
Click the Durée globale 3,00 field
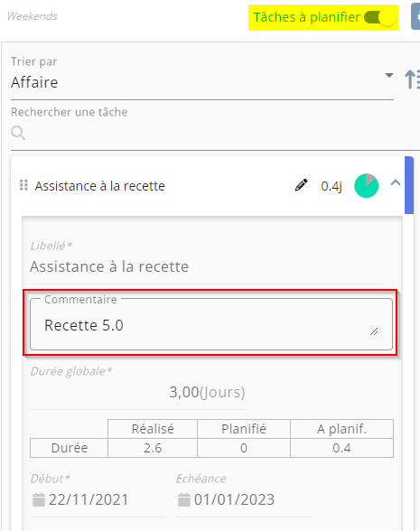point(138,392)
